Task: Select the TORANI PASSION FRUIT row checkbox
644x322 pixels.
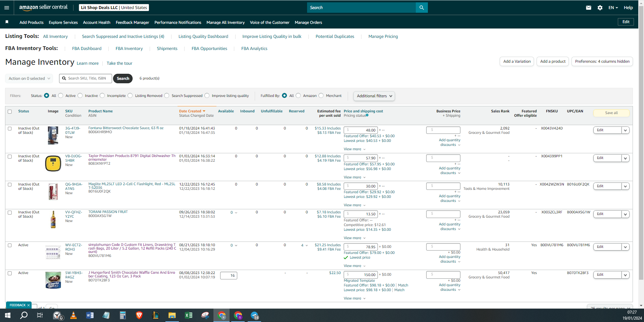Action: point(10,213)
